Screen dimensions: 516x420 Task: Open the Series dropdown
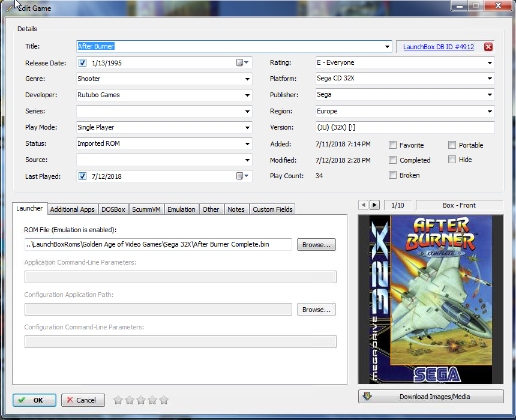pos(247,111)
